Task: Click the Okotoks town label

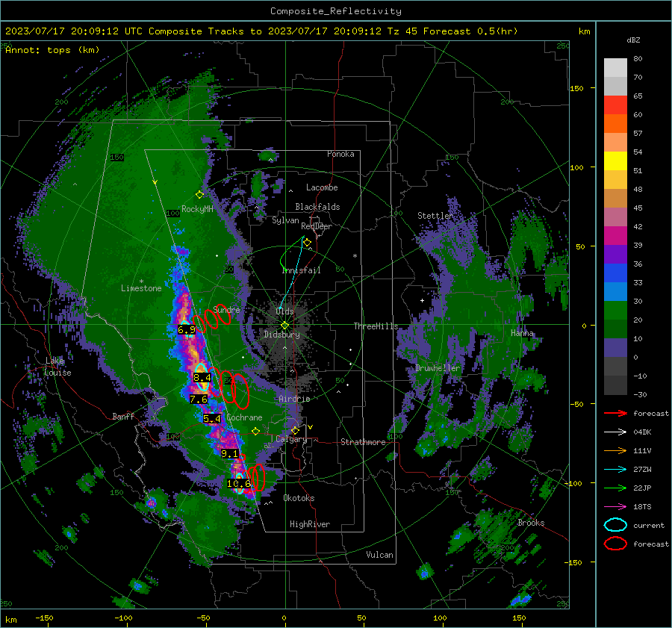Action: (299, 498)
